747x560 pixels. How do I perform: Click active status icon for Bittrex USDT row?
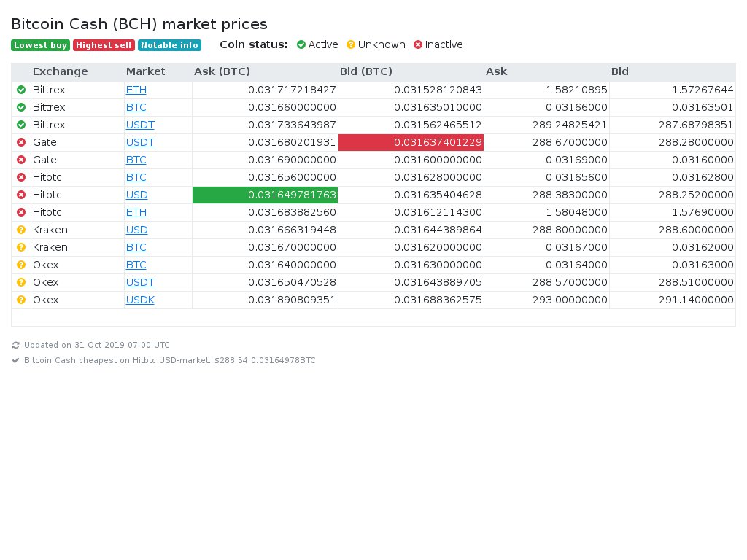21,125
